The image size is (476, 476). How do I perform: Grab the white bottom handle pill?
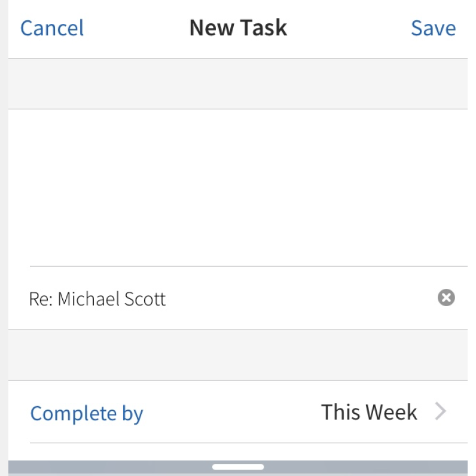point(238,467)
